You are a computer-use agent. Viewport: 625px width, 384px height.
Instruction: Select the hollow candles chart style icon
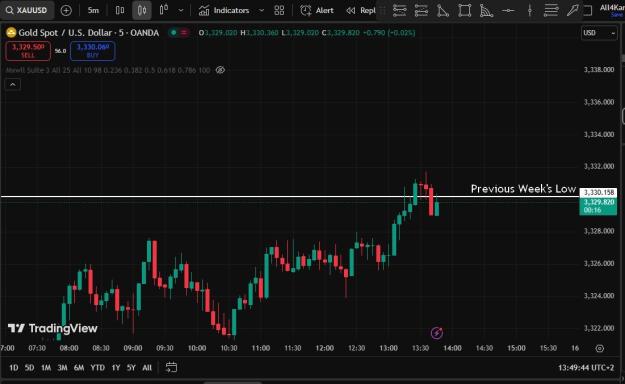point(164,10)
